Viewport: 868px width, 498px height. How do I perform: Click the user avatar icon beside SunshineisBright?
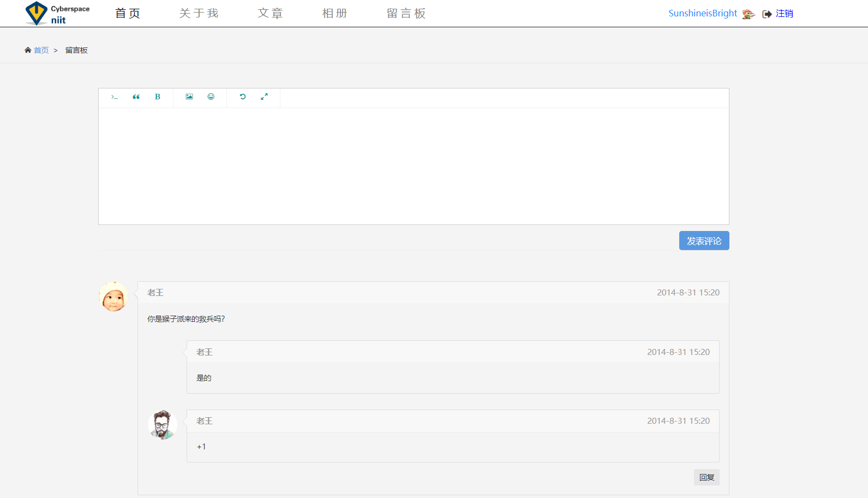pyautogui.click(x=749, y=14)
